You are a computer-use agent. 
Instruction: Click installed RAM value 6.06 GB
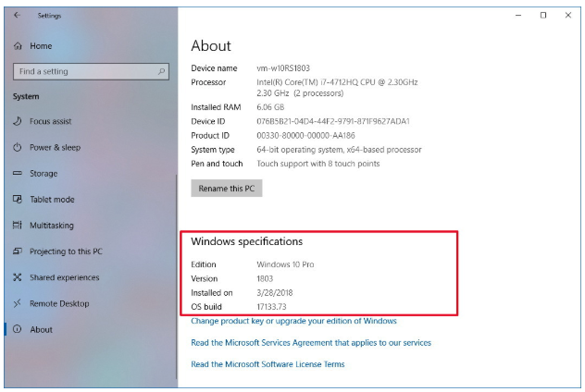pos(270,107)
